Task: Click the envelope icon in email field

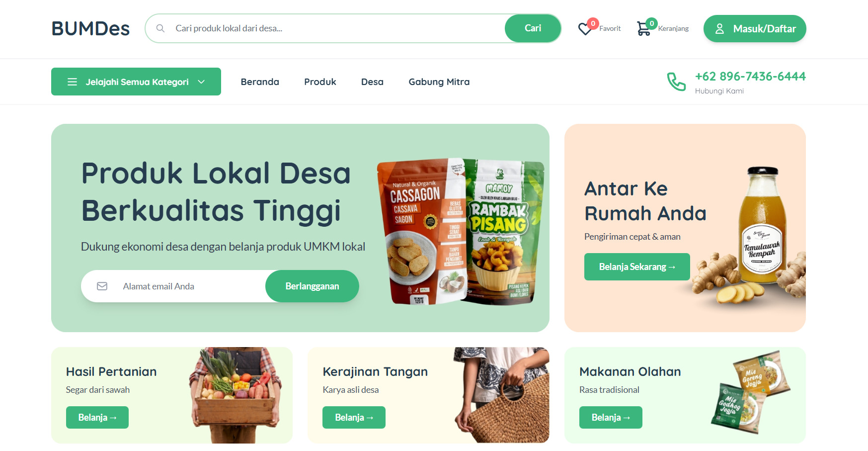Action: point(102,286)
